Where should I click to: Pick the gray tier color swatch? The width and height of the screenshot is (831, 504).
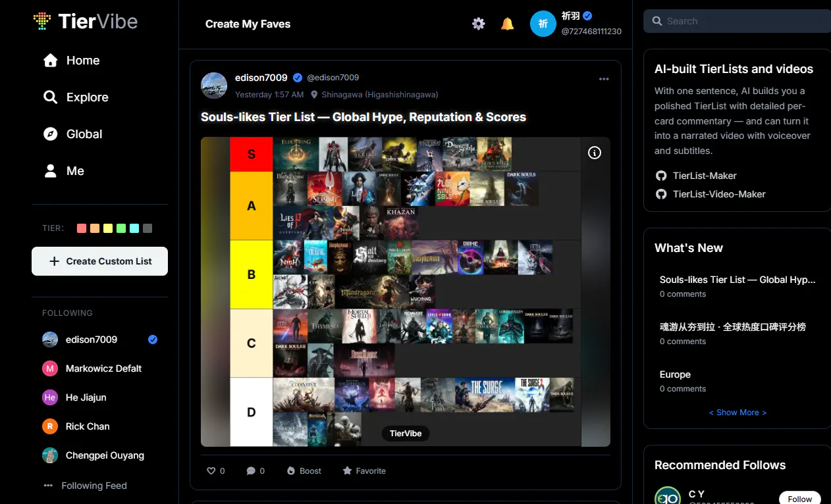click(x=147, y=228)
